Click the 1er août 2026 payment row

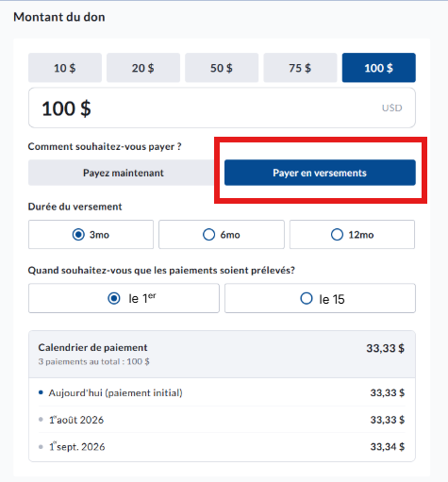tap(222, 420)
